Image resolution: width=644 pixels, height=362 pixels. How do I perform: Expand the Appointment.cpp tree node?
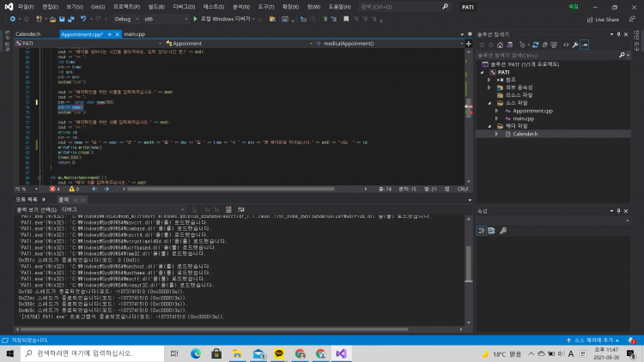pyautogui.click(x=496, y=111)
